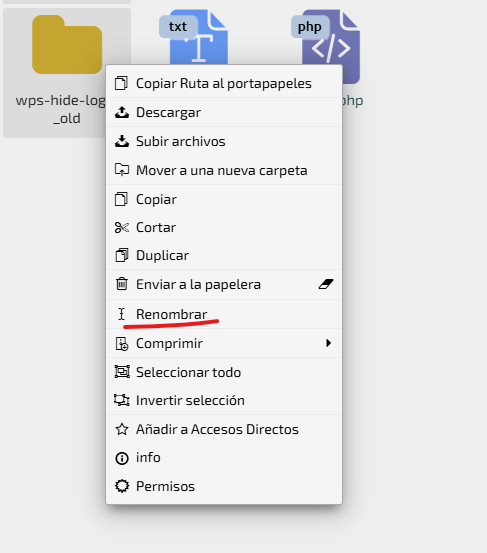Open the Comprimir menu entry
This screenshot has height=553, width=487.
(224, 343)
